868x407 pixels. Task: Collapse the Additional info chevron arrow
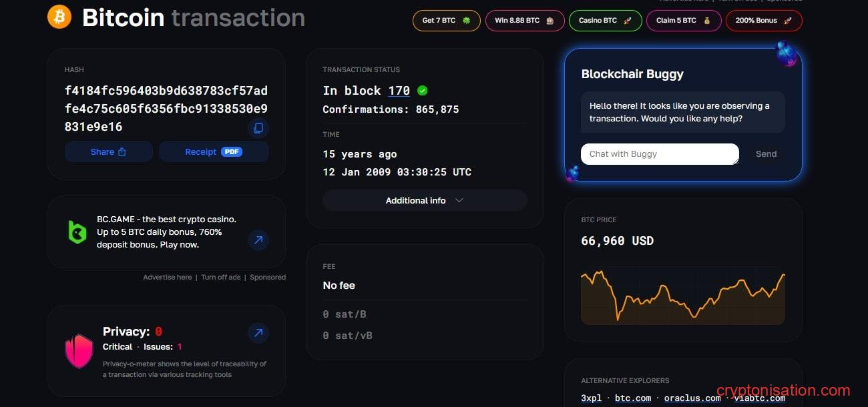pyautogui.click(x=459, y=200)
